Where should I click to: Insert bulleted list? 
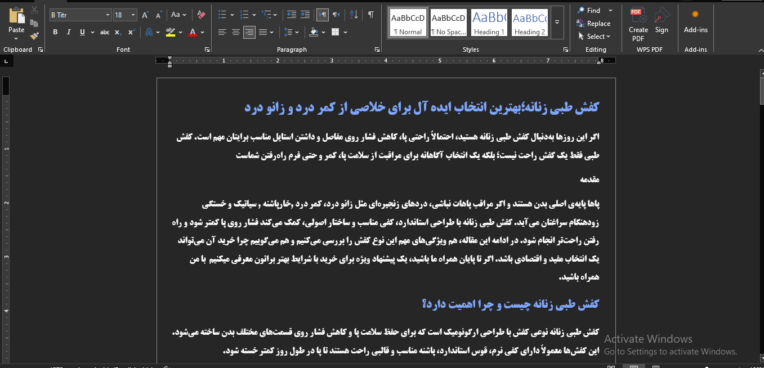222,15
